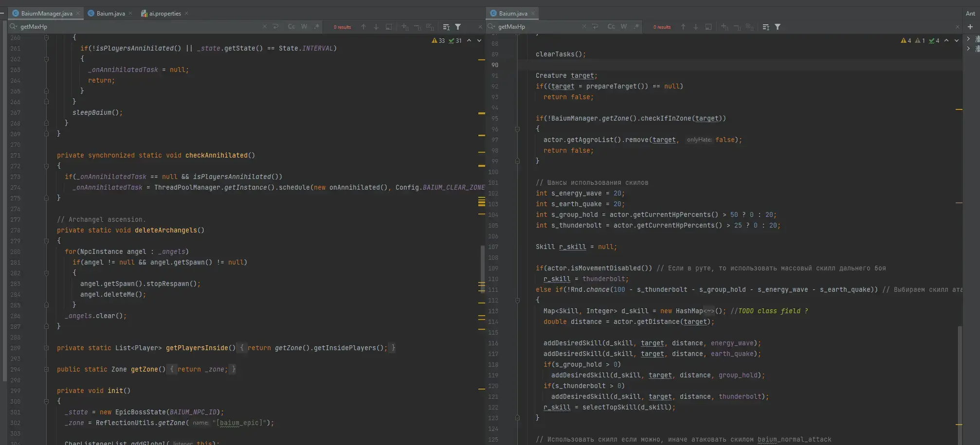
Task: Go to next occurrence in left search bar
Action: [x=376, y=27]
